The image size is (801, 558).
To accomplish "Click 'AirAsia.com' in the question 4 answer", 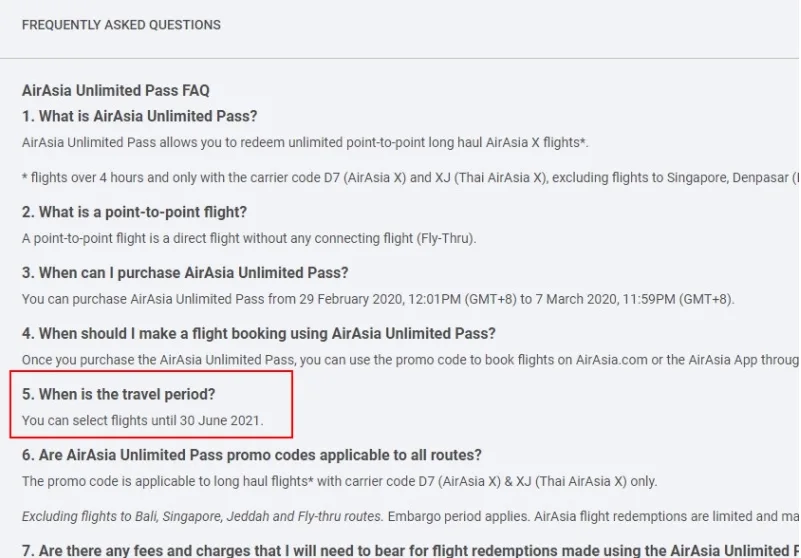I will tap(611, 360).
